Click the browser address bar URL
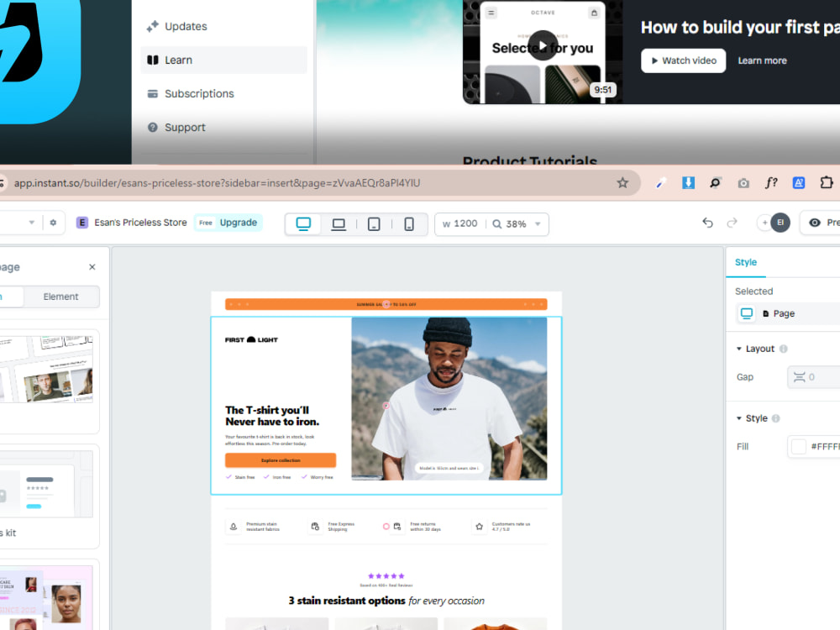 point(217,183)
